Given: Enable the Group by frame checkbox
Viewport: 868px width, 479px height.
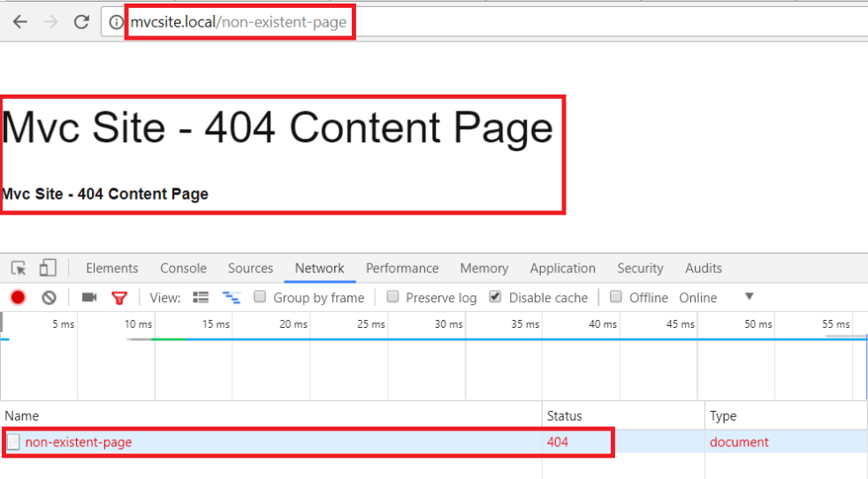Looking at the screenshot, I should point(261,297).
